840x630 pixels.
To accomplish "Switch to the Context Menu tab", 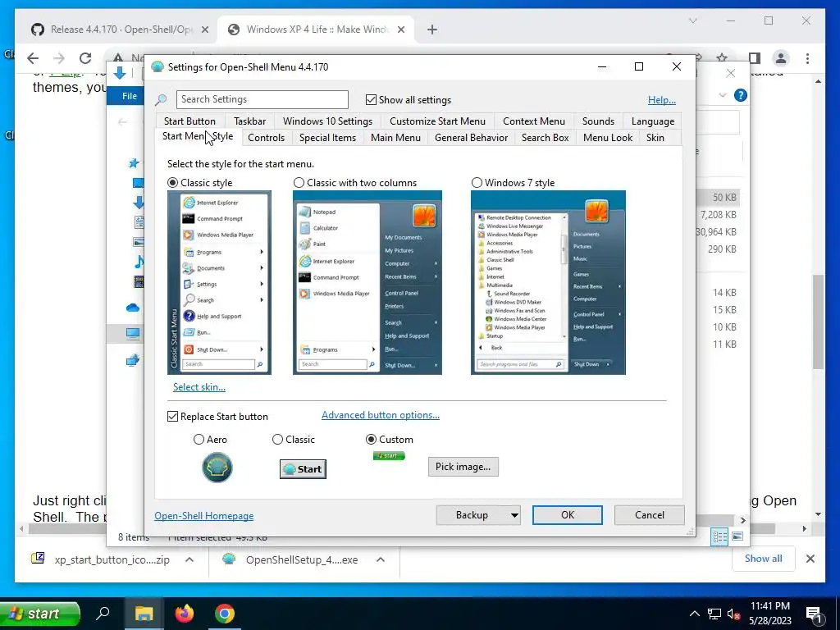I will [x=533, y=121].
